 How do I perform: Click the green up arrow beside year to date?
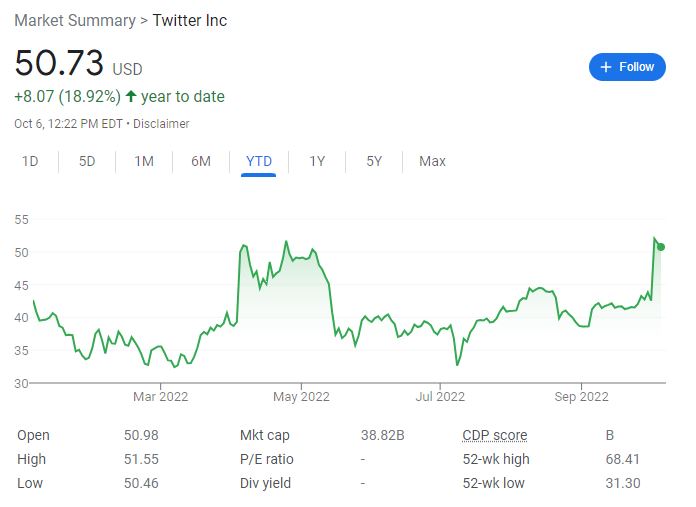click(x=131, y=97)
